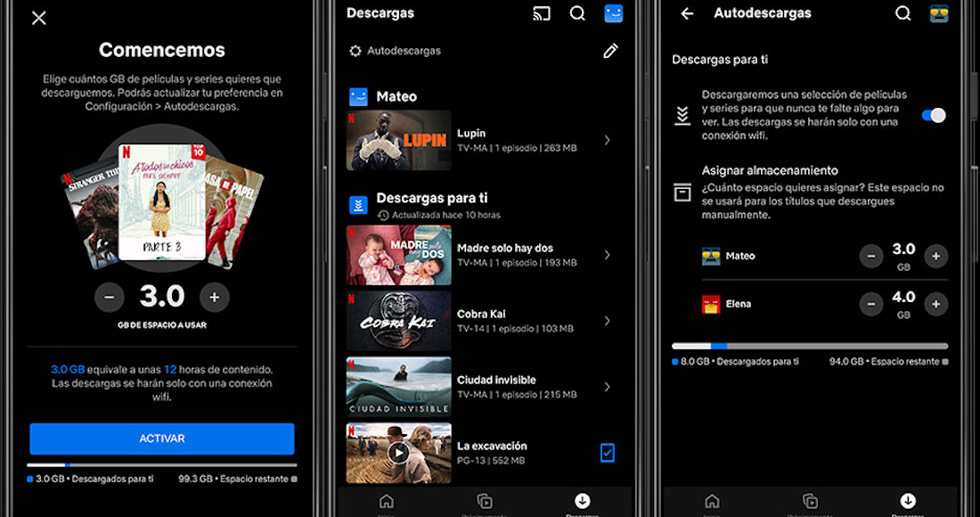
Task: Switch to the Inicio home tab in Descargas
Action: tap(386, 503)
